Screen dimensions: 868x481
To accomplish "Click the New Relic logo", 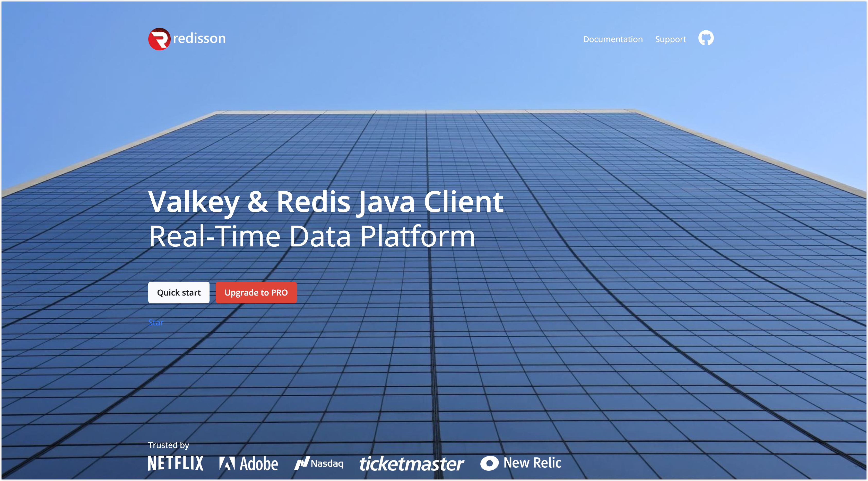I will (x=521, y=463).
